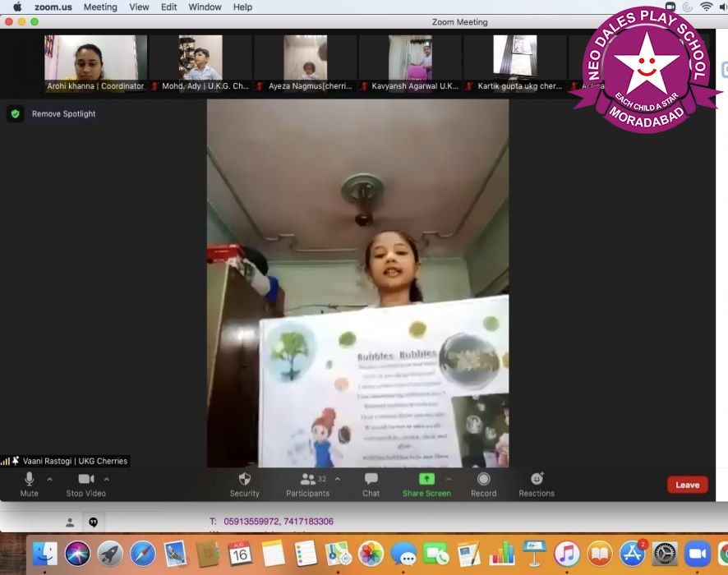This screenshot has width=728, height=575.
Task: Open the zoom.us application menu
Action: [x=53, y=7]
